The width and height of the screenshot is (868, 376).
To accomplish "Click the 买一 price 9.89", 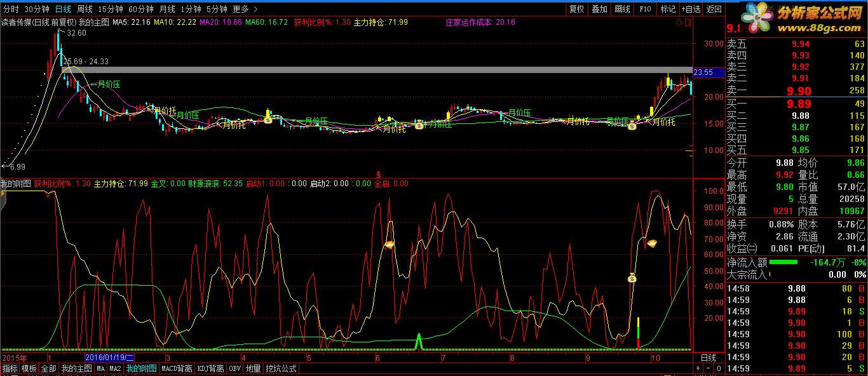I will (x=799, y=104).
